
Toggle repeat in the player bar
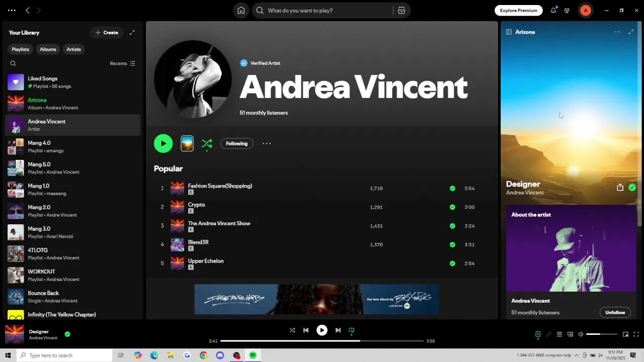pos(352,330)
